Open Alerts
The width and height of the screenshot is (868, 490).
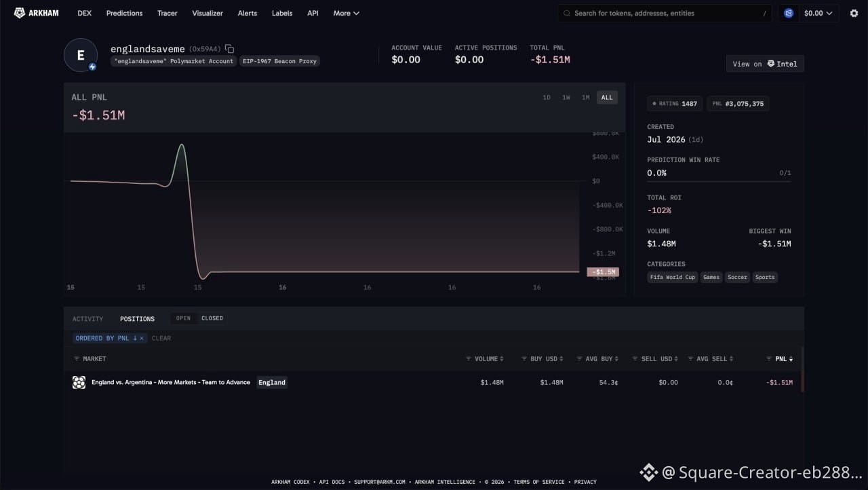tap(248, 13)
